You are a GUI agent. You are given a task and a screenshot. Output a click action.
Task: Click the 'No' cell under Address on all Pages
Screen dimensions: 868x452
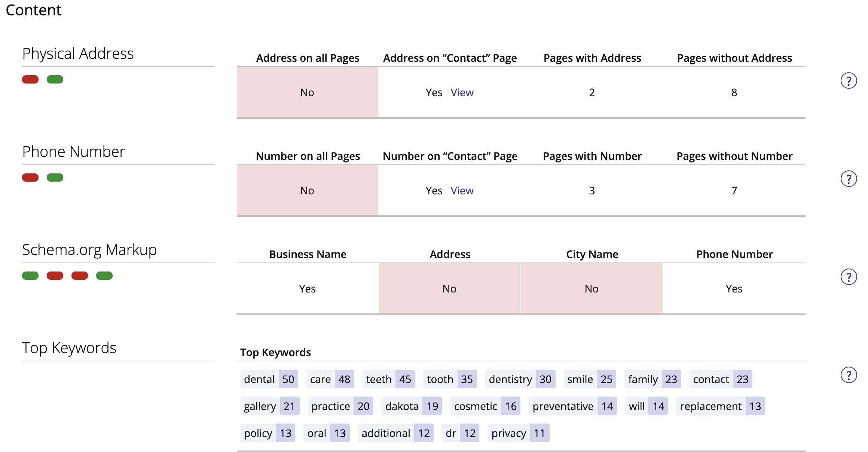point(308,92)
